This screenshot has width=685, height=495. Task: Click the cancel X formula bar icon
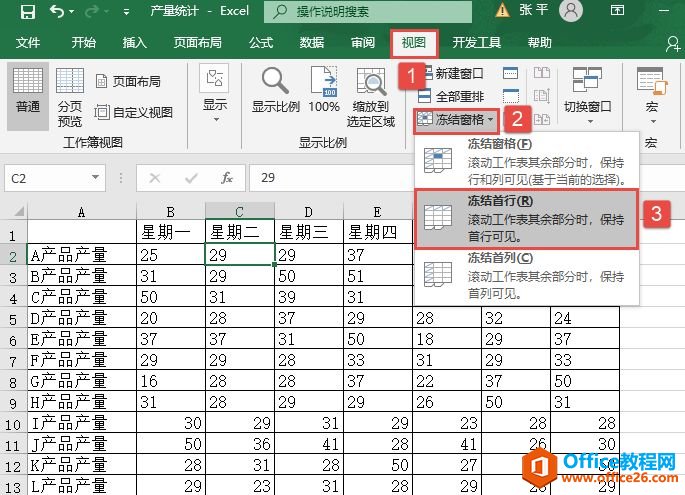pos(155,178)
